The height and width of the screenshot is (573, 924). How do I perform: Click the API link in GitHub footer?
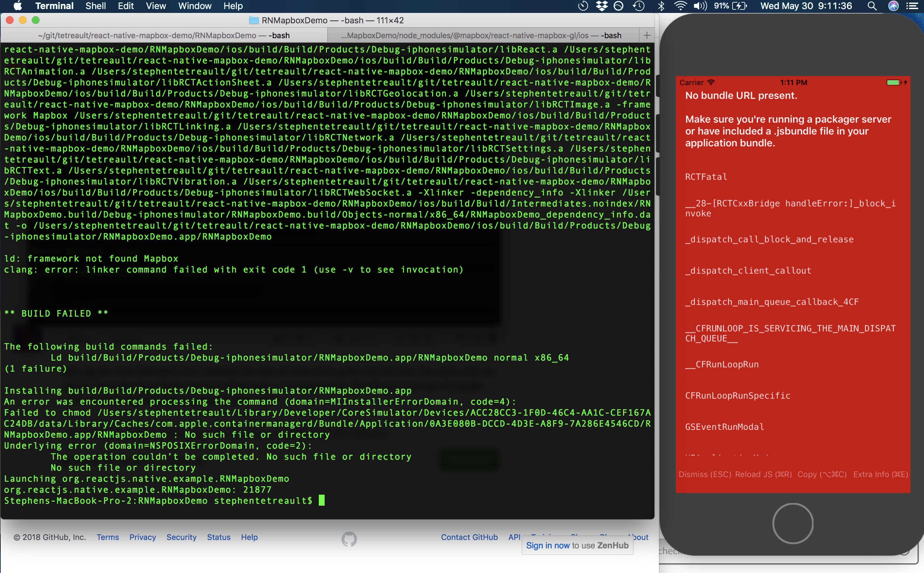point(514,537)
